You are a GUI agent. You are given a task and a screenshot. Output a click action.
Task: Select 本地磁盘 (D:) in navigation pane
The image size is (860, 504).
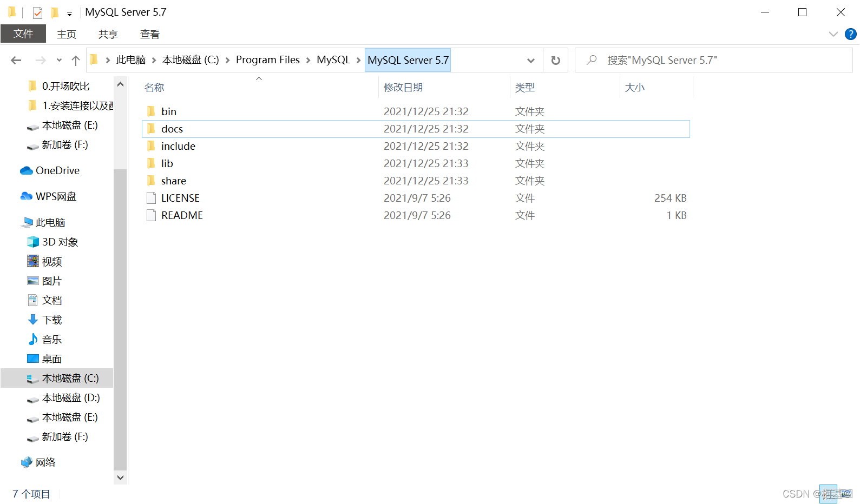[x=70, y=397]
